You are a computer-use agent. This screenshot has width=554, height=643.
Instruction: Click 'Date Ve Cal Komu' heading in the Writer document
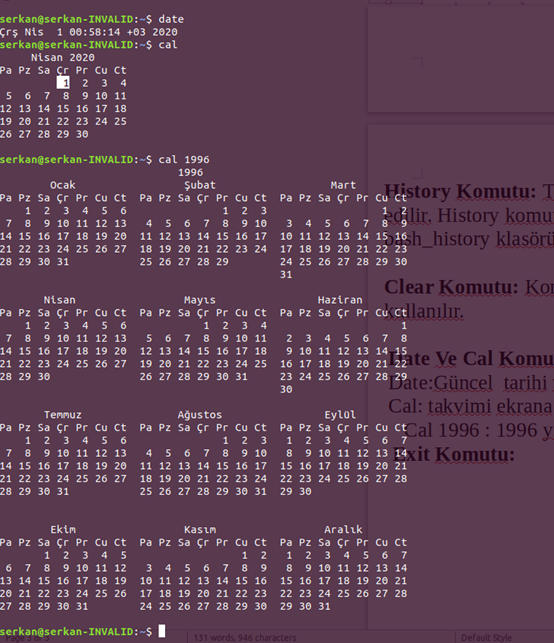coord(471,359)
